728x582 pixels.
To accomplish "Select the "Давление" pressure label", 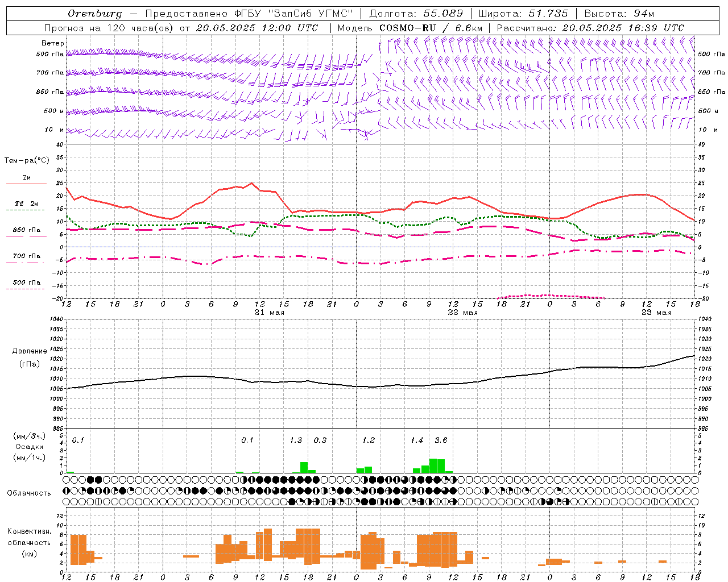I will (x=30, y=351).
